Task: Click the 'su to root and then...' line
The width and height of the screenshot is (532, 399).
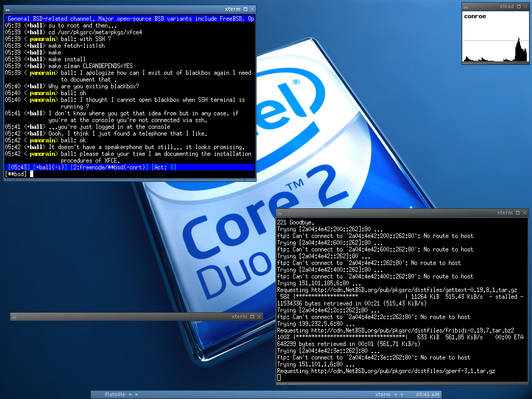Action: point(83,25)
